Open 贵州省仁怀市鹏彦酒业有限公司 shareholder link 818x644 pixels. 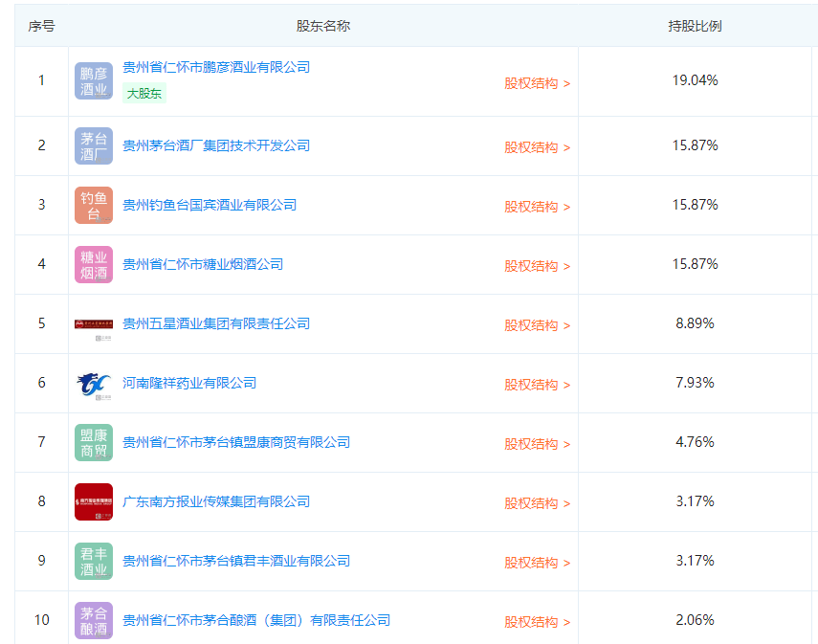tap(216, 67)
